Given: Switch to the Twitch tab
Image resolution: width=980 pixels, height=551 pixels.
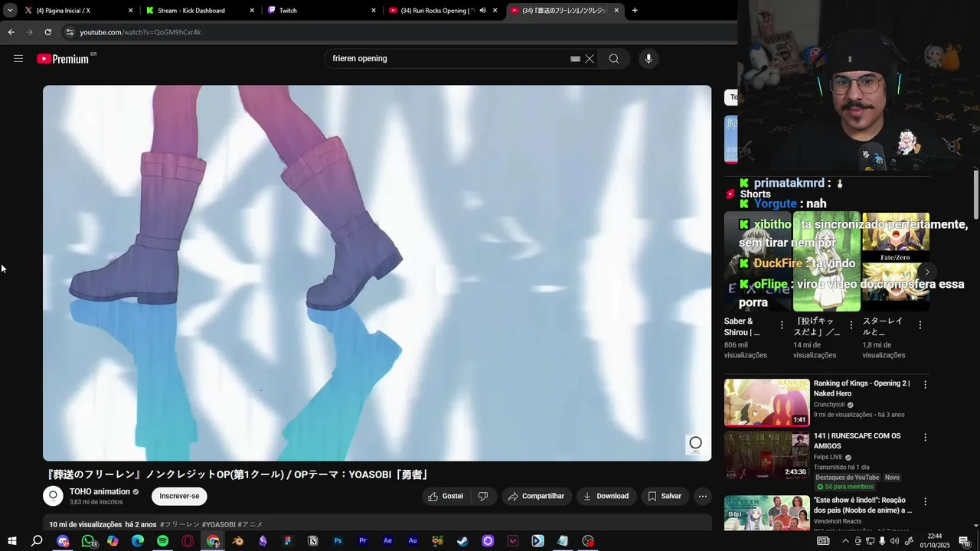Looking at the screenshot, I should [322, 11].
